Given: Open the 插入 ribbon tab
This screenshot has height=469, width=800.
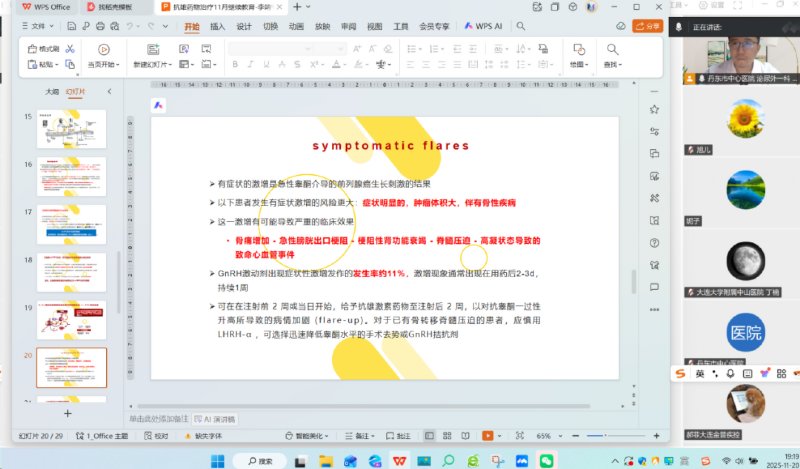Looking at the screenshot, I should pyautogui.click(x=217, y=27).
